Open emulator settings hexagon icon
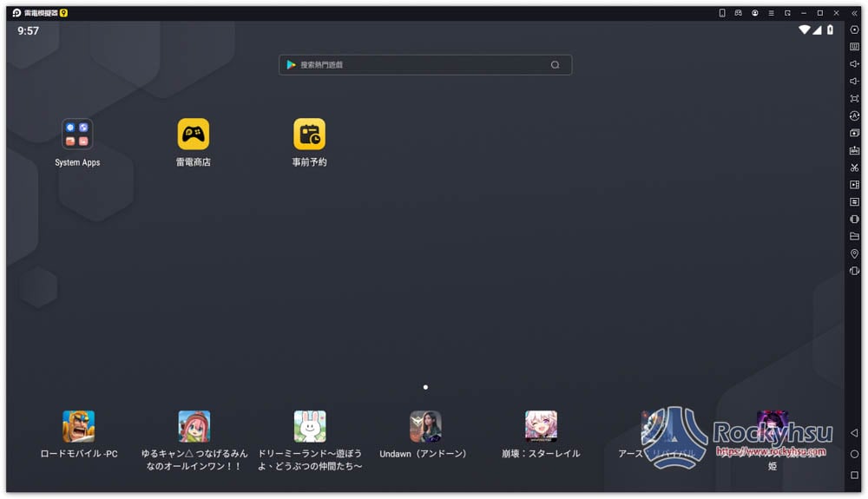The height and width of the screenshot is (499, 868). pyautogui.click(x=854, y=30)
